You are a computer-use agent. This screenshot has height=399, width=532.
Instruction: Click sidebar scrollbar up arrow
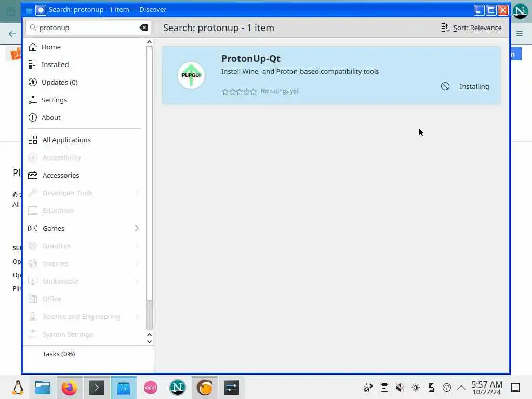click(x=149, y=42)
